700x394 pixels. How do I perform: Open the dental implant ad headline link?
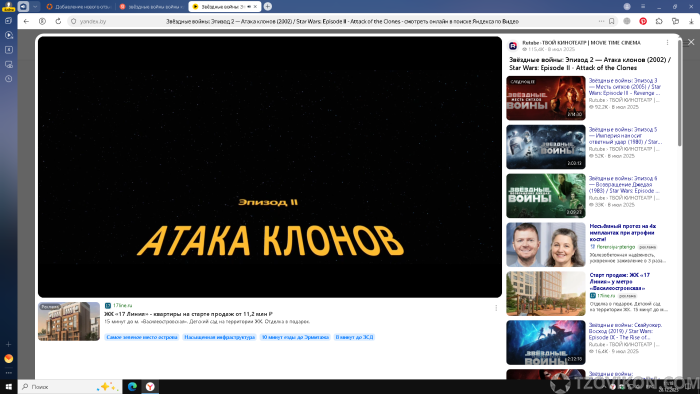pyautogui.click(x=623, y=232)
